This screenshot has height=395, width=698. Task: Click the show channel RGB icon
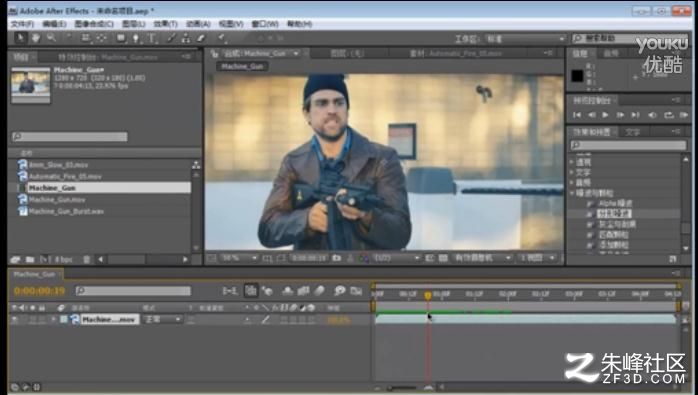click(364, 258)
